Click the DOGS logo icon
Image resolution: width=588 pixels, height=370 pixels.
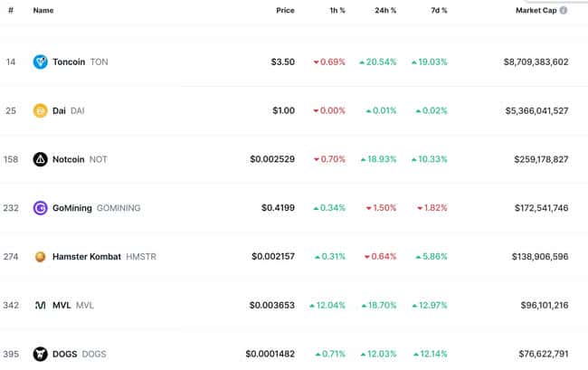coord(41,354)
